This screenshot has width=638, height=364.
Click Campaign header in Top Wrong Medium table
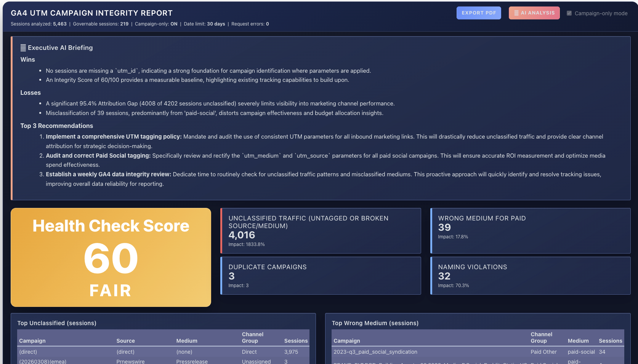[346, 341]
